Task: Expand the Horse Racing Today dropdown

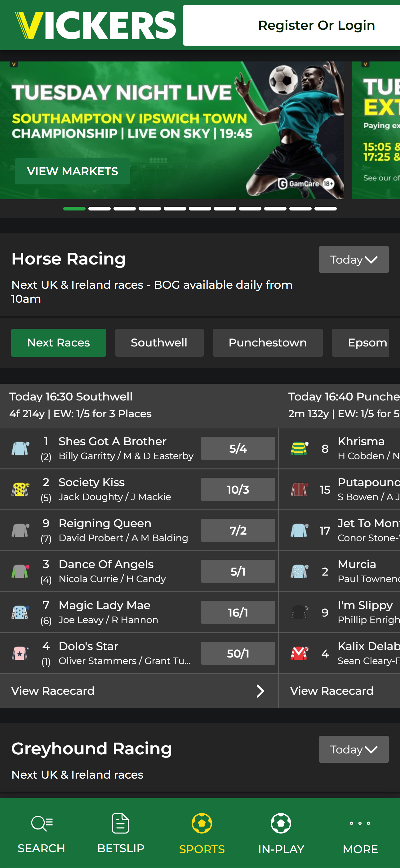Action: (x=354, y=260)
